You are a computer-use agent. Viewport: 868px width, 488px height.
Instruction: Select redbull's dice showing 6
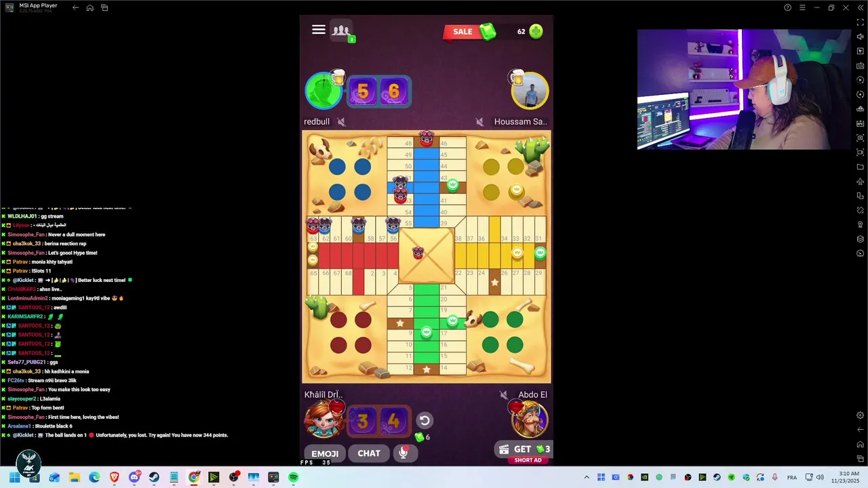point(394,91)
